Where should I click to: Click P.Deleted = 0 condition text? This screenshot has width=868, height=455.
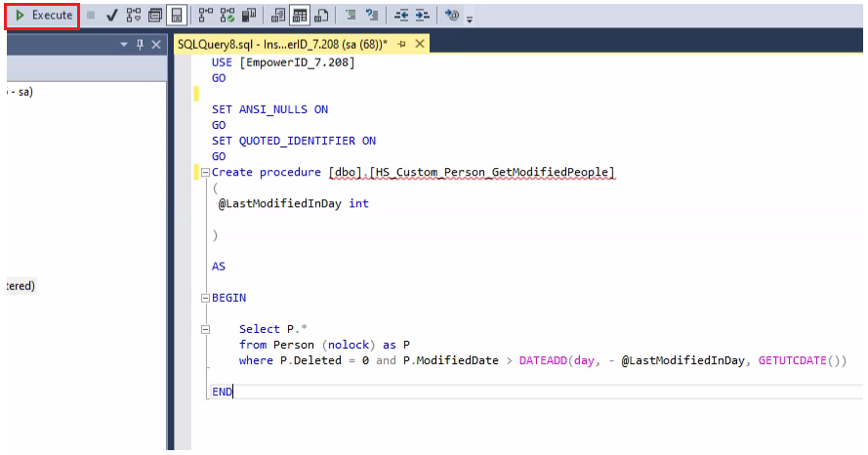click(x=324, y=361)
